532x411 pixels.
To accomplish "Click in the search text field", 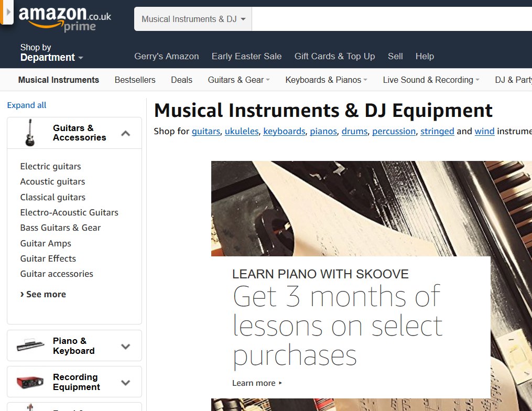I will 392,19.
